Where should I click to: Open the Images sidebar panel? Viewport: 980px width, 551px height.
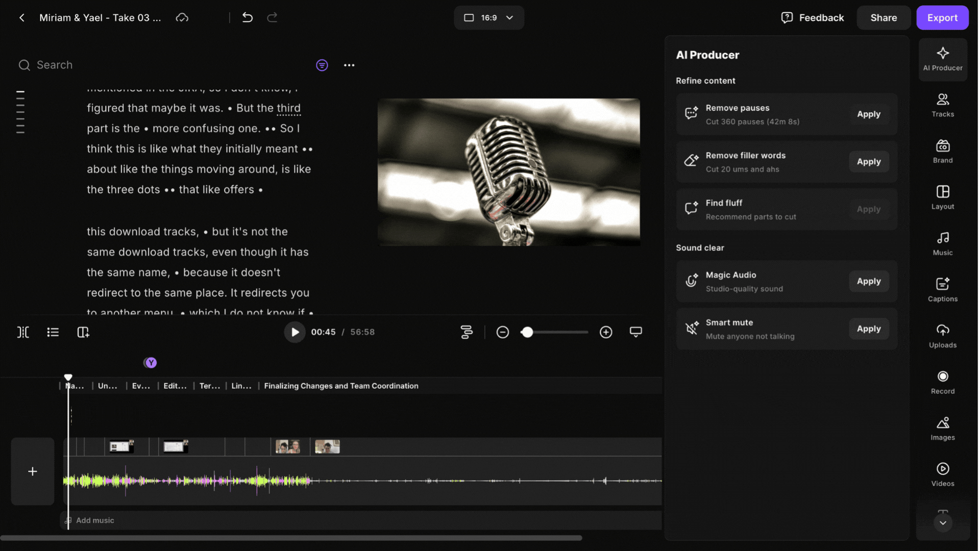[943, 429]
